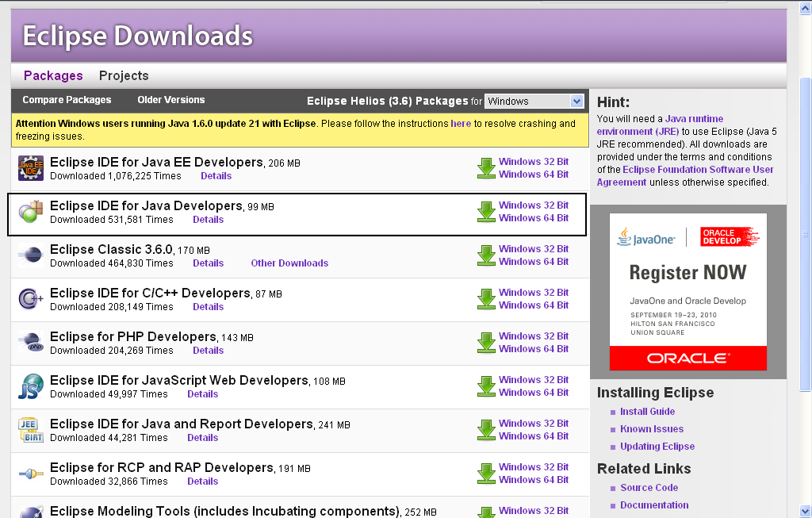Open Details for JavaScript Web Developers
The width and height of the screenshot is (812, 518).
[x=202, y=394]
